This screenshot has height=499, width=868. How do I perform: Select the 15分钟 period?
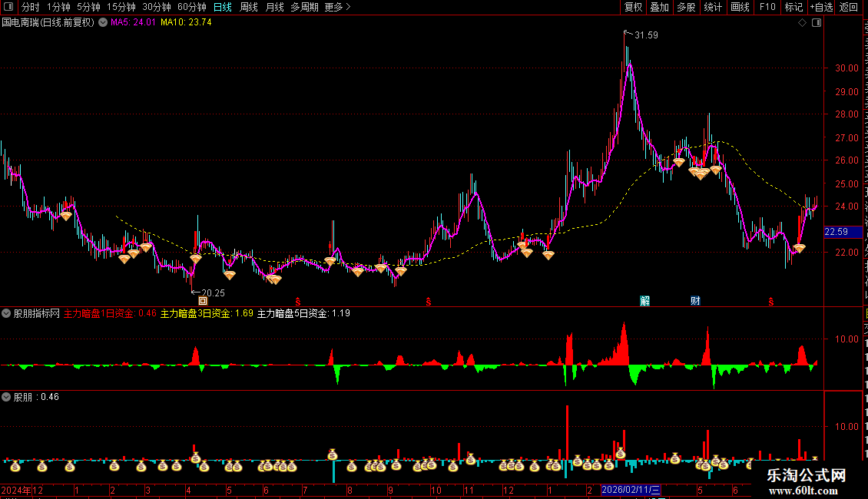coord(121,7)
